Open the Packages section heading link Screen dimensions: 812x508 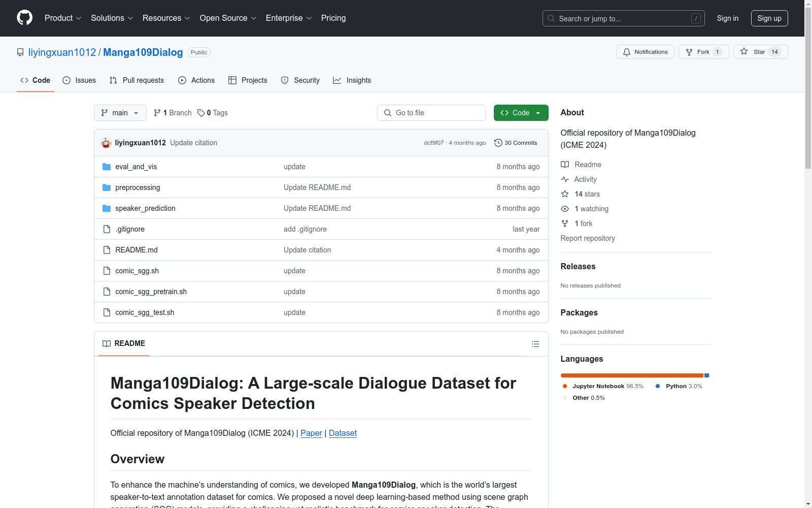click(x=579, y=312)
